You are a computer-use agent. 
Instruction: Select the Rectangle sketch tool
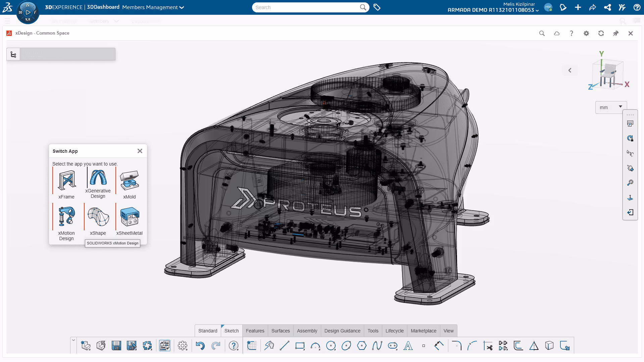[x=300, y=346]
